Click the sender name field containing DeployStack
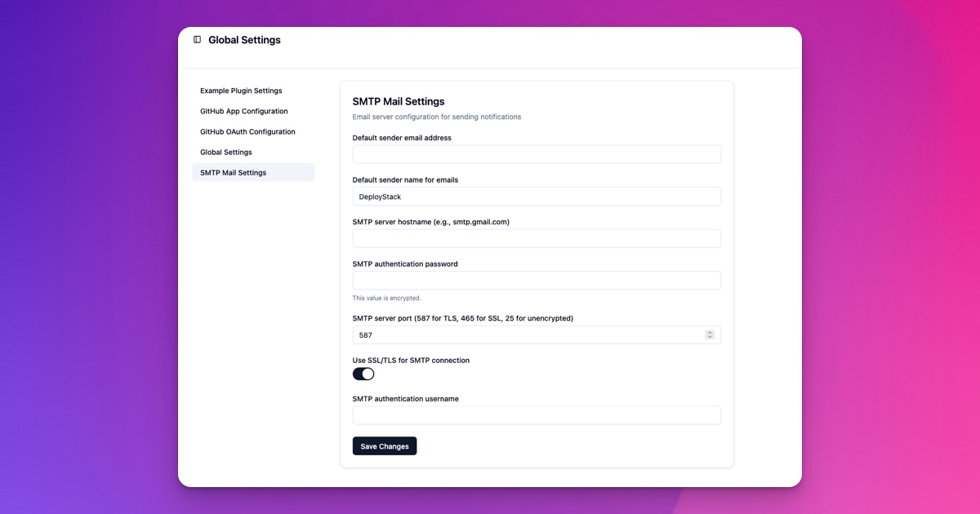Screen dimensions: 980x514 click(537, 197)
